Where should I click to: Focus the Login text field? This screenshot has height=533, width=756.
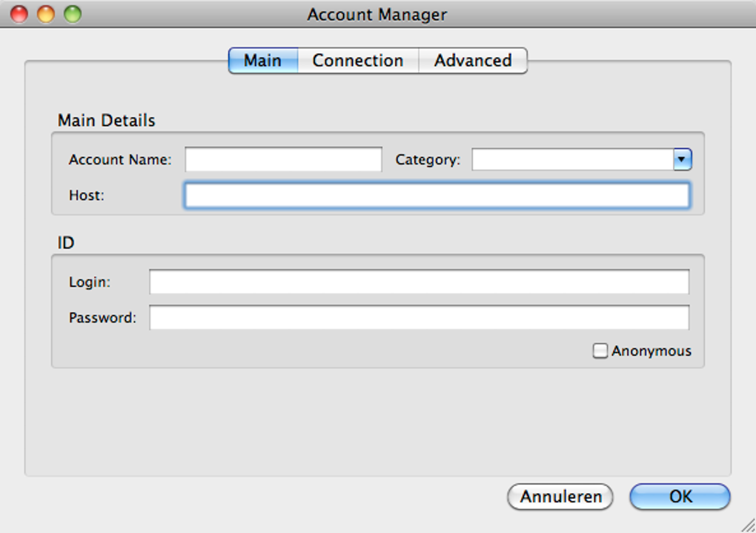coord(419,282)
